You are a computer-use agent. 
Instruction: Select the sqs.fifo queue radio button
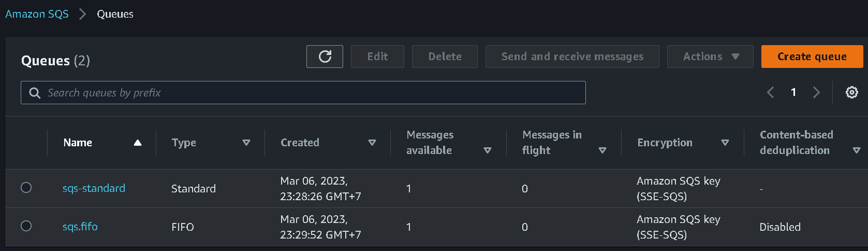[x=26, y=226]
